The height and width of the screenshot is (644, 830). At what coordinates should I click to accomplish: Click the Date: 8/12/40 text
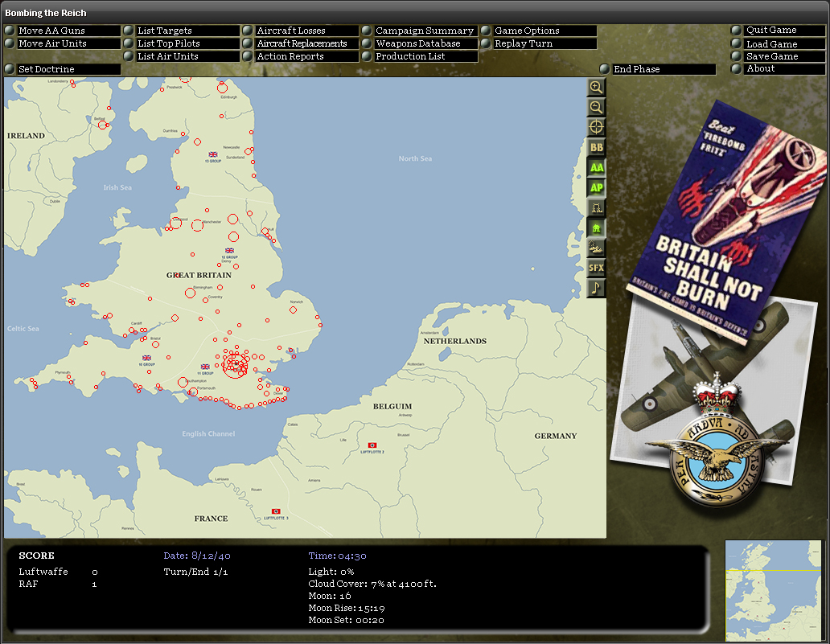pos(197,556)
